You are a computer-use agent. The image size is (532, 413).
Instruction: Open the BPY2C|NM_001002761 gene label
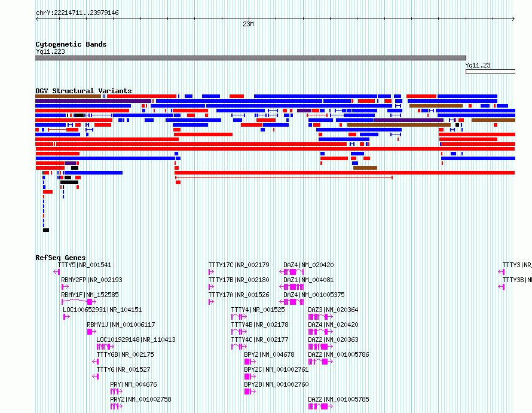276,369
